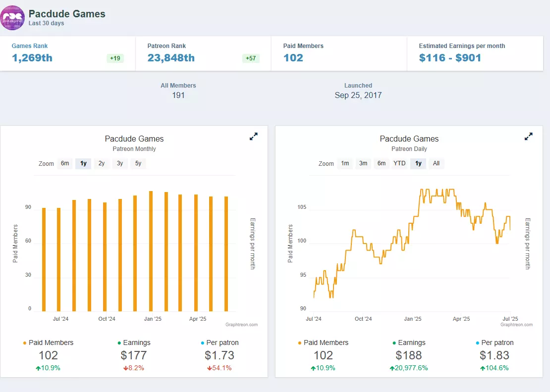Select 1y zoom on the Daily chart
The height and width of the screenshot is (392, 550).
[x=419, y=164]
